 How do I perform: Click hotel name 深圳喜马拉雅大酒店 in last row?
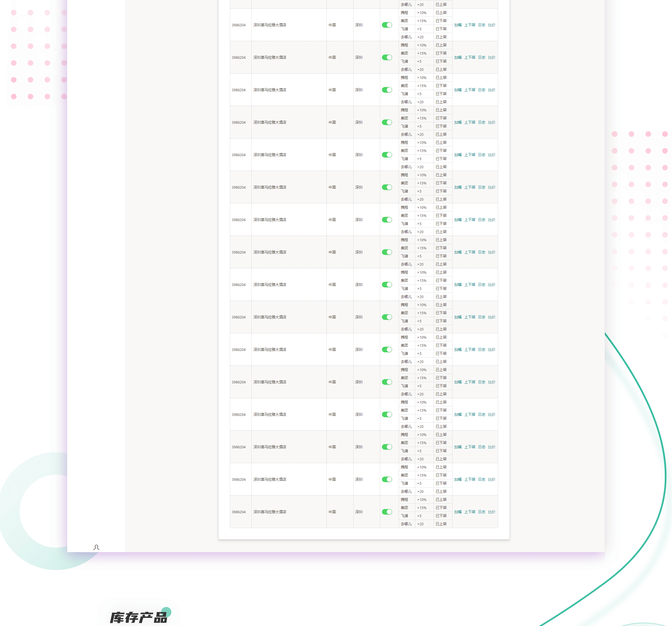click(x=270, y=512)
